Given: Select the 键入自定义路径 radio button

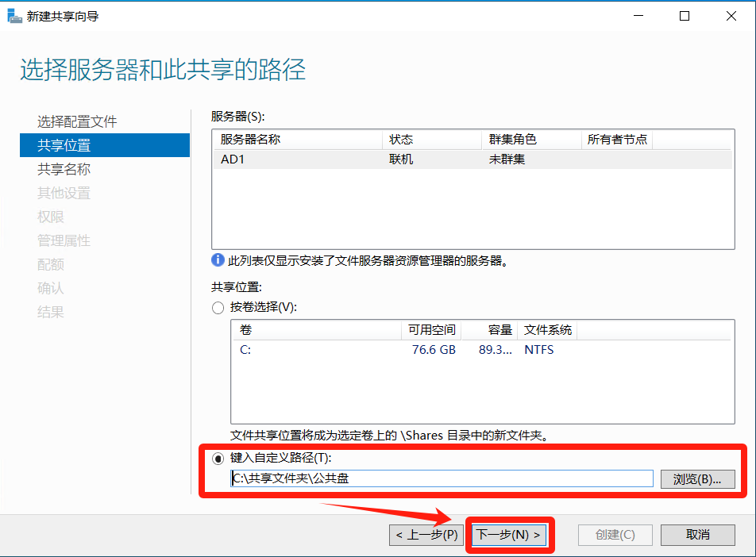Looking at the screenshot, I should 218,459.
